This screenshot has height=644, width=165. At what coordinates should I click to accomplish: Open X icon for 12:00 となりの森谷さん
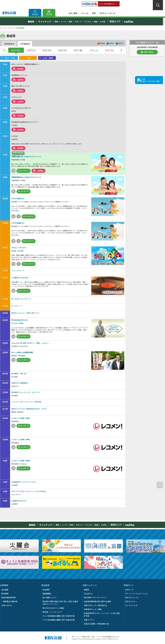click(x=19, y=241)
